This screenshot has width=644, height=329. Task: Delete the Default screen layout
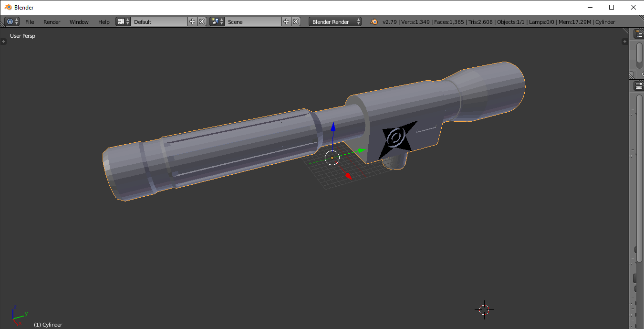(x=202, y=21)
